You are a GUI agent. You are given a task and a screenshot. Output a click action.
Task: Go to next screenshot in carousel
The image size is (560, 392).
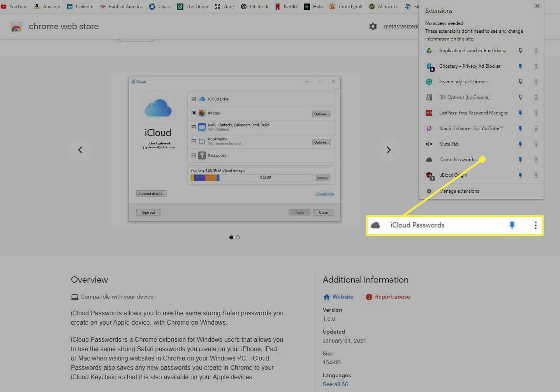[388, 150]
